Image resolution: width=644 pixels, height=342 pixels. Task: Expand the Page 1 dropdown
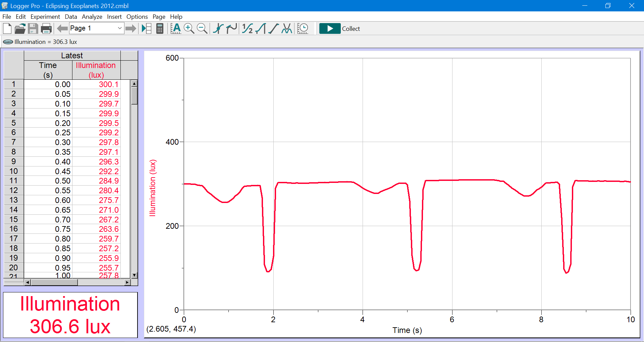tap(119, 28)
